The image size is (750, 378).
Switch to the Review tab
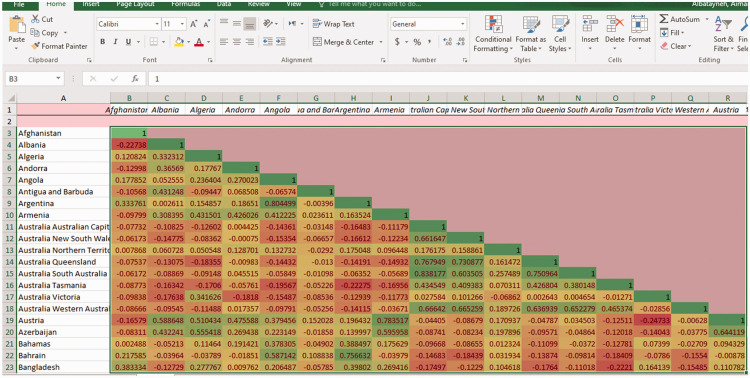(x=259, y=4)
